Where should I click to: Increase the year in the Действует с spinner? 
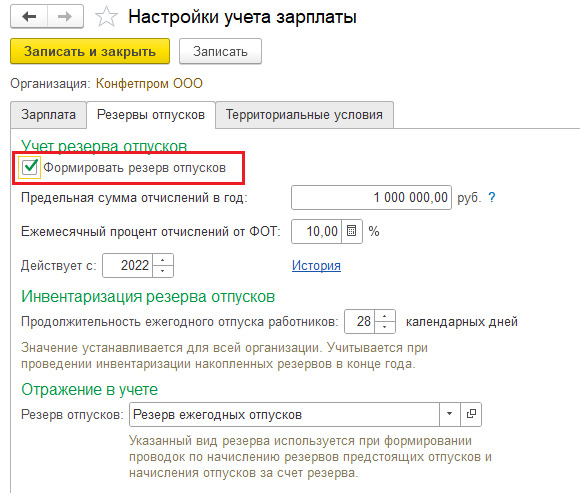(x=162, y=260)
